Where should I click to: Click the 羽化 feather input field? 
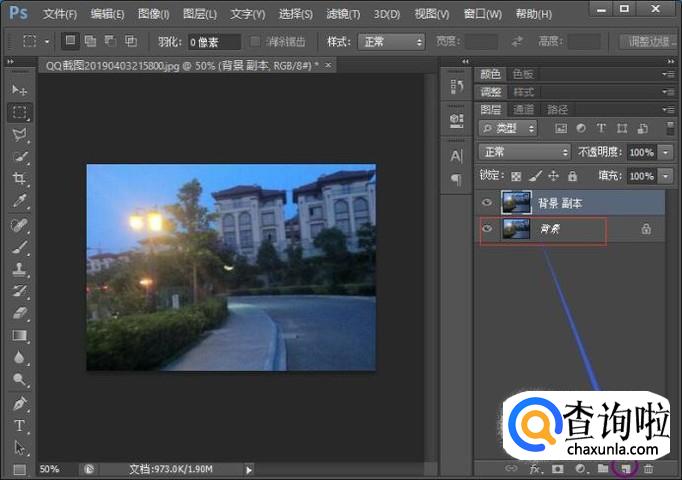click(x=215, y=42)
